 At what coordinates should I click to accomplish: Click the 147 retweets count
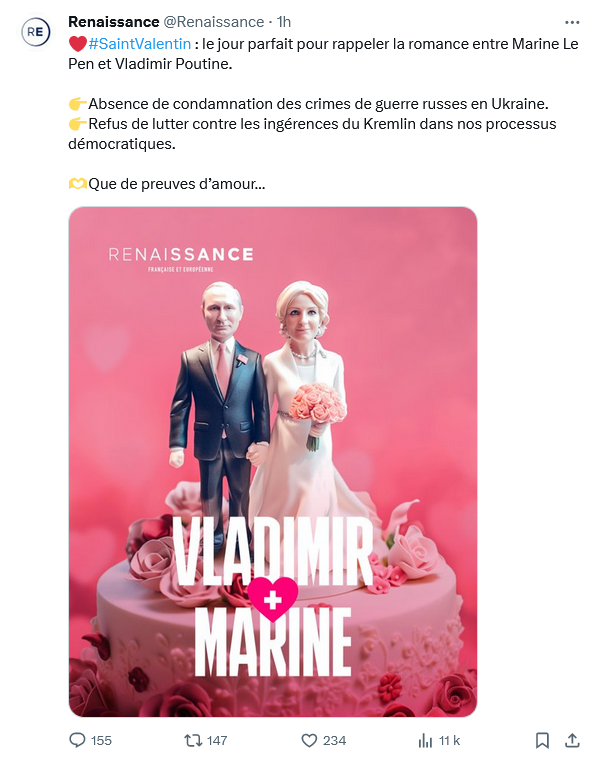217,740
